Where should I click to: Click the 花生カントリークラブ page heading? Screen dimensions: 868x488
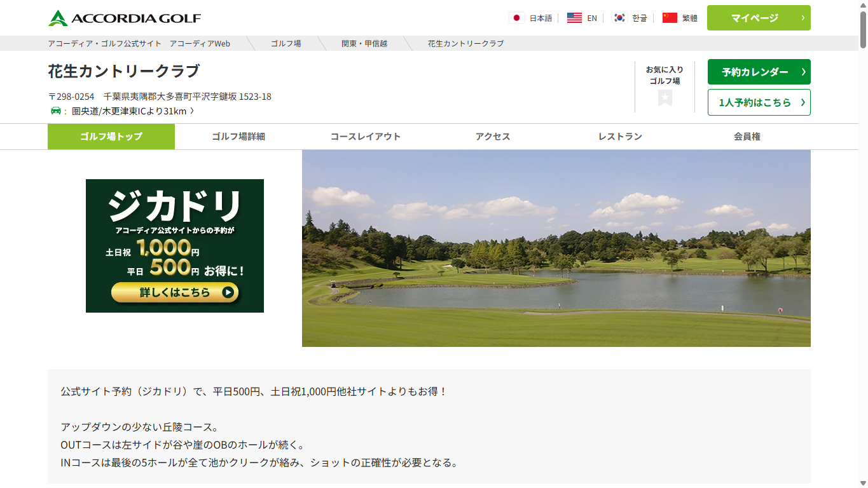pos(124,71)
